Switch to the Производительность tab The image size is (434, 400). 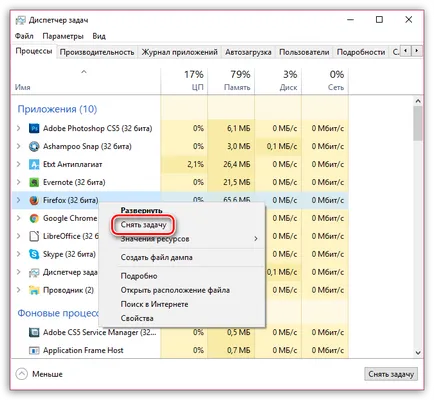pos(97,52)
